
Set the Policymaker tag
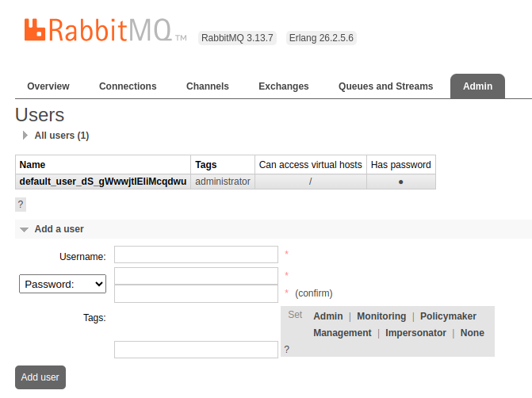(448, 316)
